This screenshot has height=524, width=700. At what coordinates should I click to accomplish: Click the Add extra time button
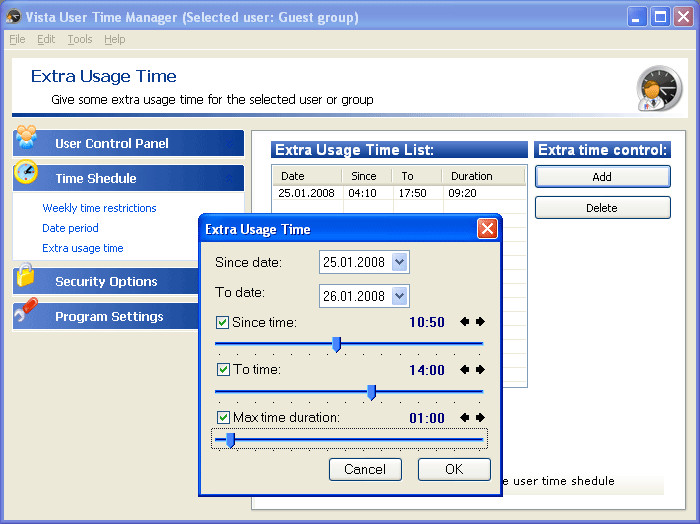(x=602, y=177)
